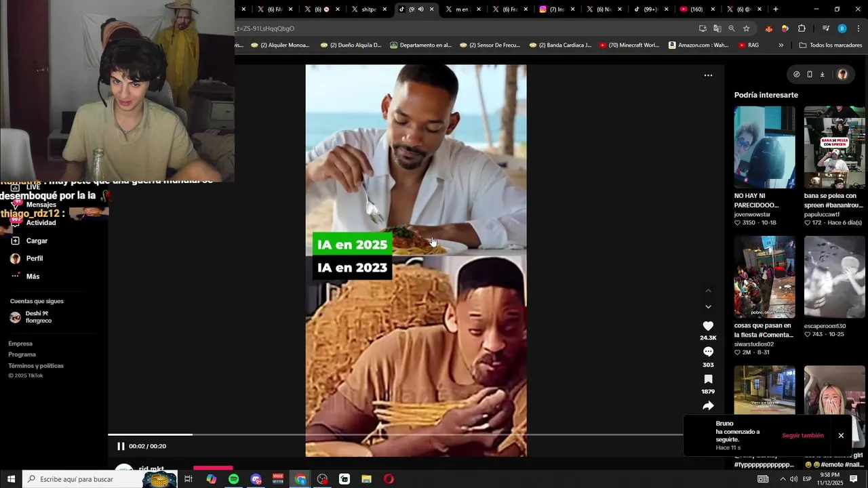Share the video with the arrow icon

click(708, 406)
